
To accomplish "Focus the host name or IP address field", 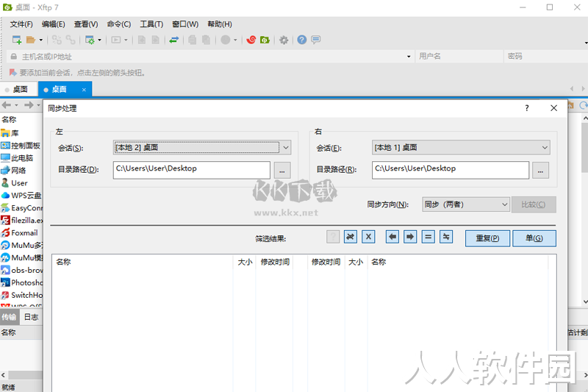I will pyautogui.click(x=210, y=57).
